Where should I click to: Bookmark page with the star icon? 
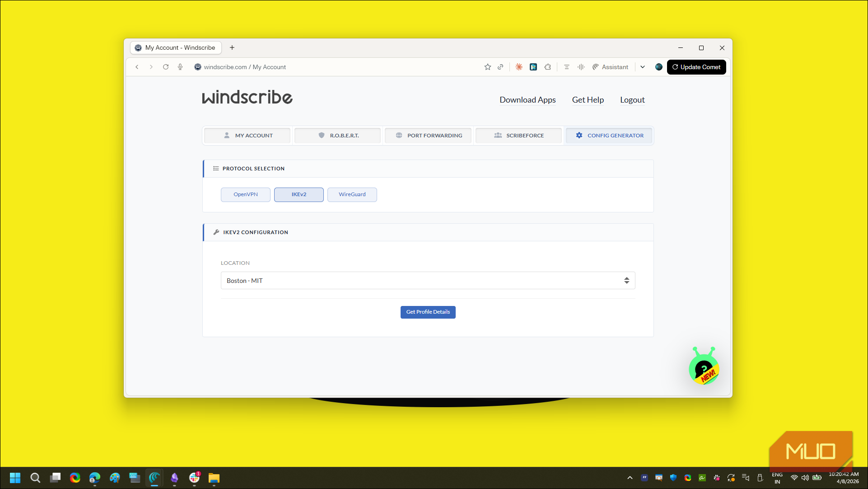488,67
